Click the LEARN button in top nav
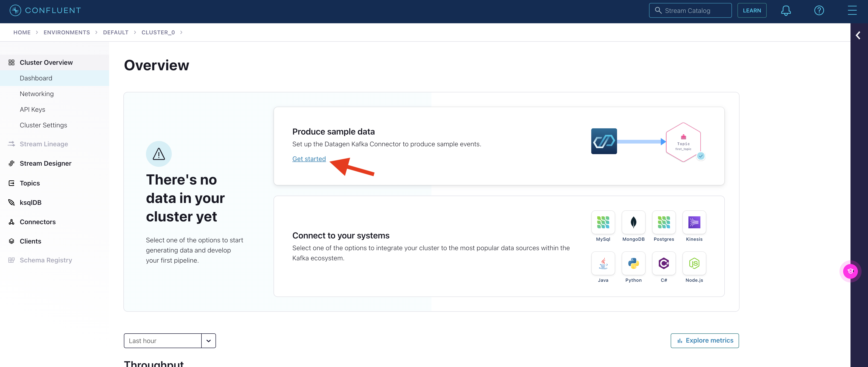Image resolution: width=868 pixels, height=367 pixels. (752, 10)
